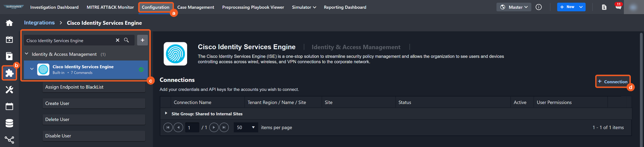644x147 pixels.
Task: Sort by Tenant Region / Name / Site column
Action: coord(277,102)
